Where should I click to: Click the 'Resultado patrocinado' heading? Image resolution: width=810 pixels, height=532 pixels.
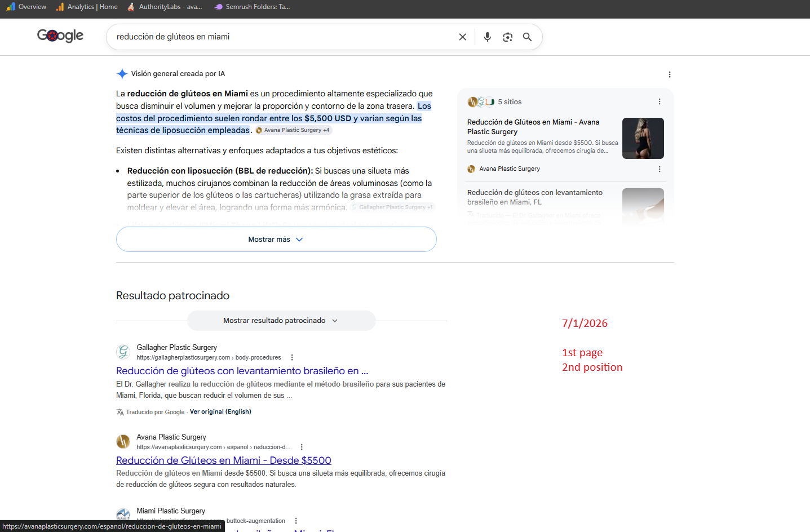pyautogui.click(x=172, y=296)
